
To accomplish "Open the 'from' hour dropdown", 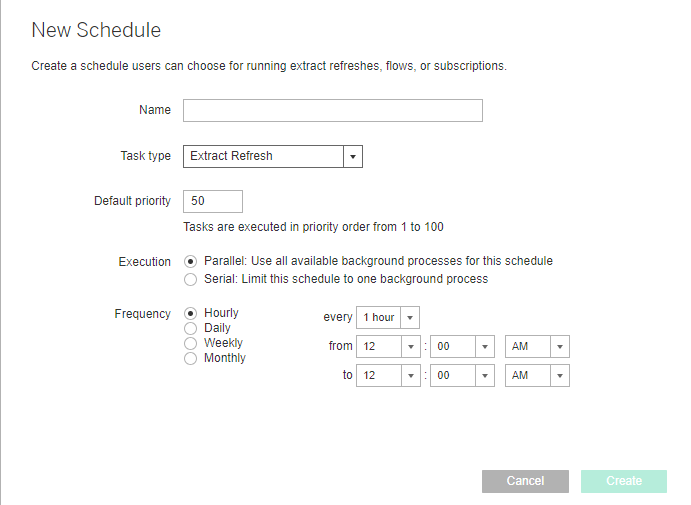I will click(390, 346).
